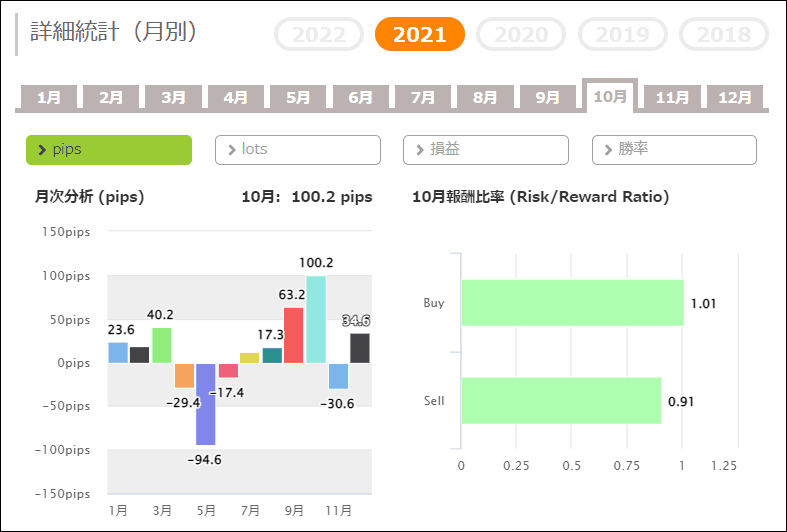Choose the 損益 view button
787x532 pixels.
click(486, 150)
